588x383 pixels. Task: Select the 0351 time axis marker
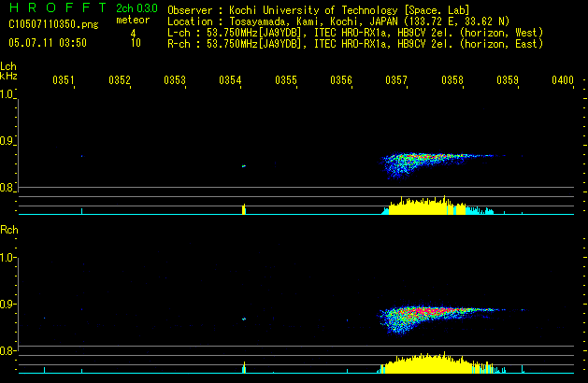tap(64, 80)
